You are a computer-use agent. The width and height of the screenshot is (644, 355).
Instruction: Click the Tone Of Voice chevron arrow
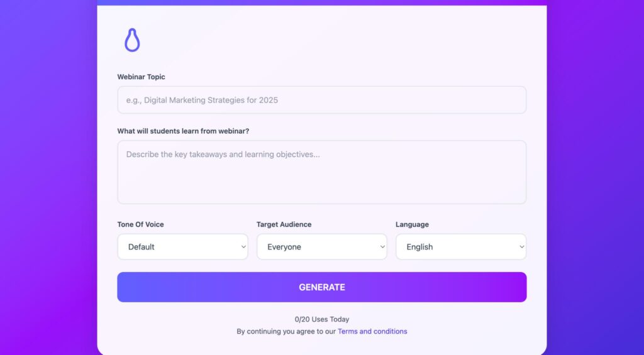pos(243,247)
